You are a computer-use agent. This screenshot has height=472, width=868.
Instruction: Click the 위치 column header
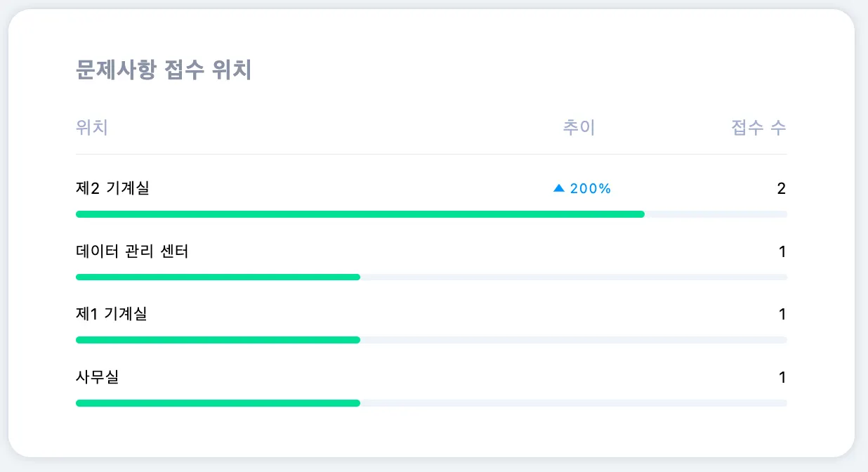[x=91, y=128]
